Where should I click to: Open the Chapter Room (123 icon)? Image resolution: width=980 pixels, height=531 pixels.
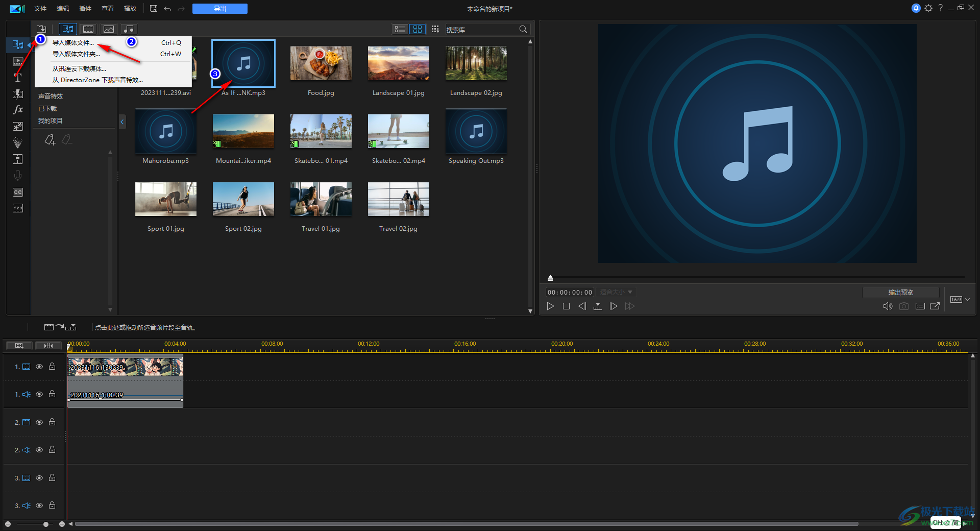coord(18,208)
